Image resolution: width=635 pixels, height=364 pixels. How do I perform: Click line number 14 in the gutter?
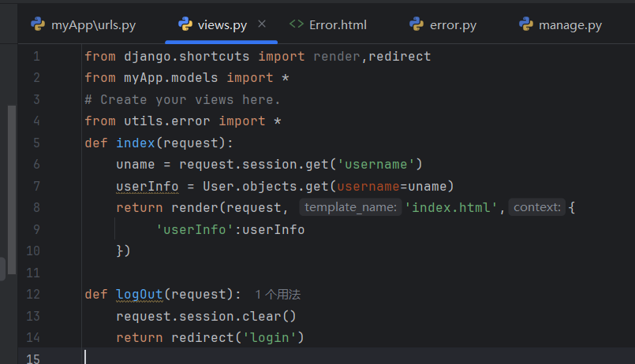[33, 337]
